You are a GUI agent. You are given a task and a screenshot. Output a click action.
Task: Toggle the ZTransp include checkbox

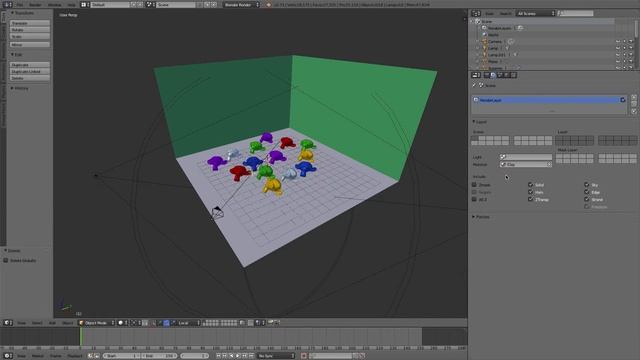click(530, 200)
